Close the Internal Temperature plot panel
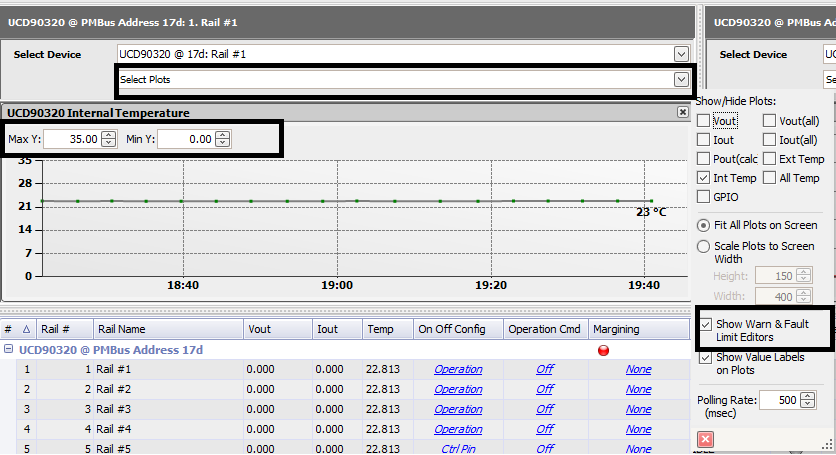836x455 pixels. pos(682,112)
